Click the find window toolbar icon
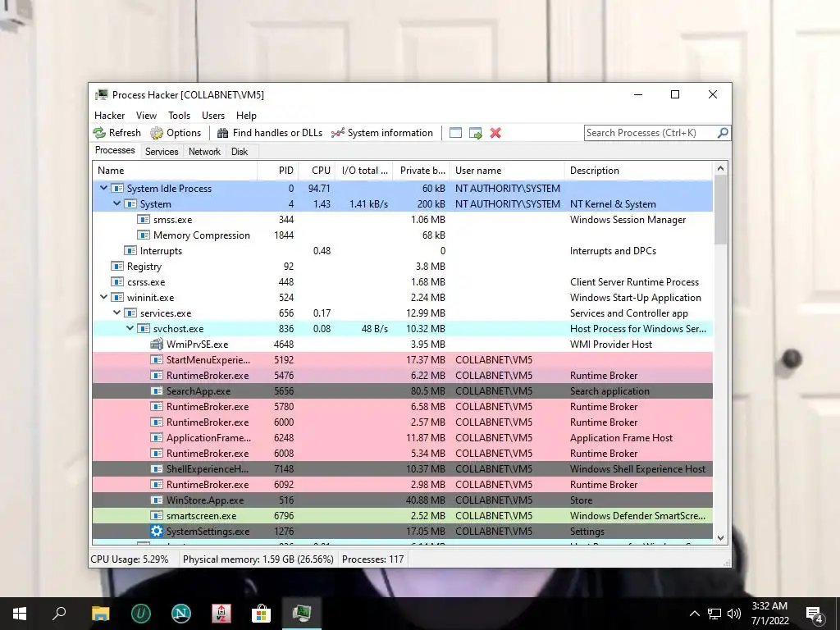 pyautogui.click(x=455, y=133)
